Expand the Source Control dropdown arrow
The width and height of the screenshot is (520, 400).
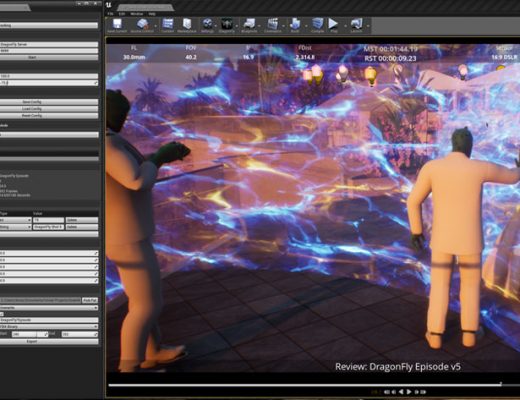pos(156,26)
